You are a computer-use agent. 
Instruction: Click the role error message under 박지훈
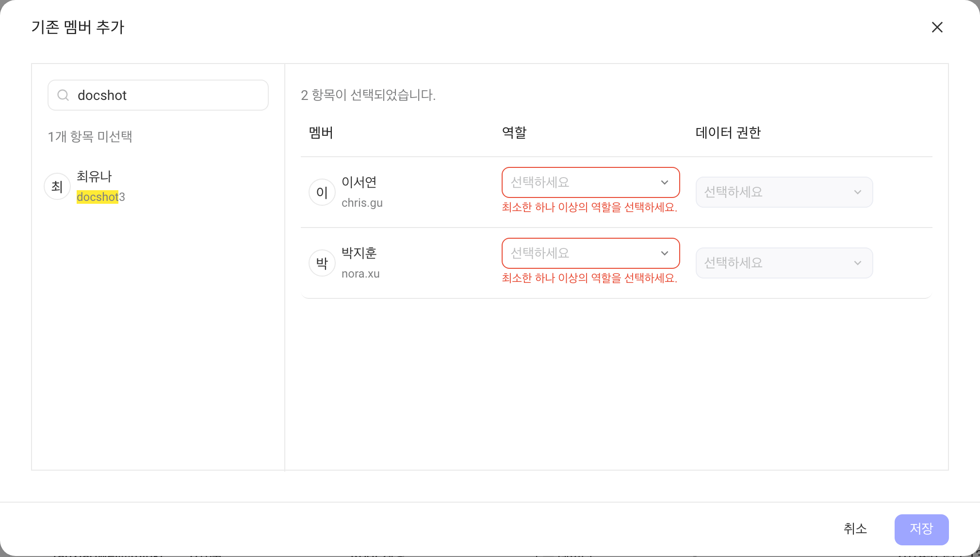point(589,278)
